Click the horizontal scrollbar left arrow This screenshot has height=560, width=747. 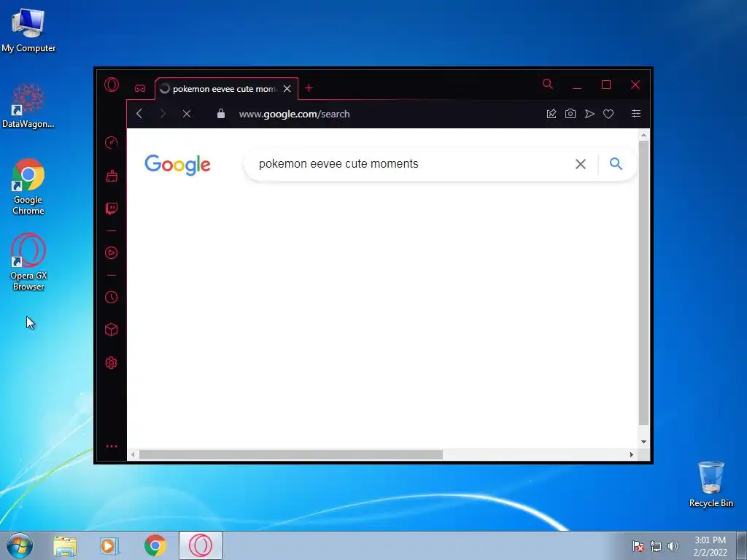pyautogui.click(x=133, y=455)
